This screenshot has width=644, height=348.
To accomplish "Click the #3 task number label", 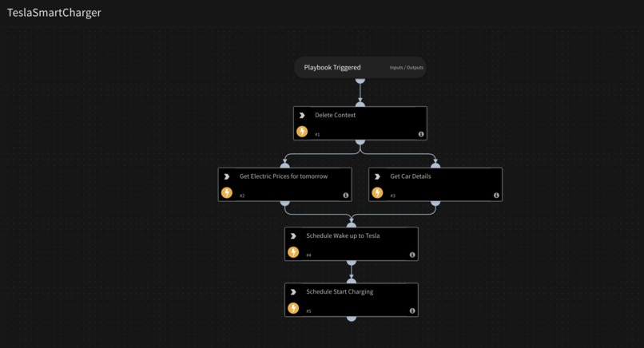I will coord(392,196).
